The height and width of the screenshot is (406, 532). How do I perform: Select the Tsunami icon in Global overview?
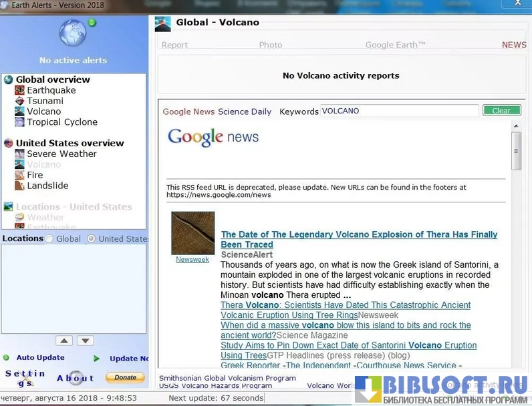(20, 101)
